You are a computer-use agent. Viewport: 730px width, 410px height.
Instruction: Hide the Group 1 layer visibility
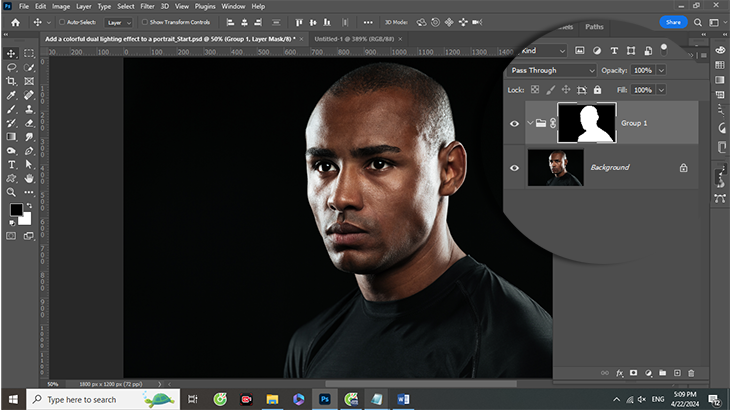[515, 123]
